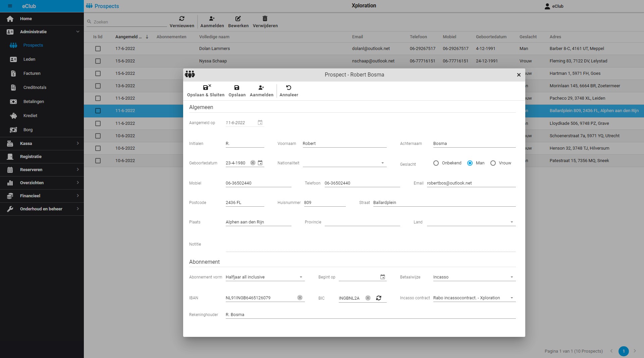Click Aanmelden in the dialog toolbar
The image size is (644, 358).
pos(261,91)
